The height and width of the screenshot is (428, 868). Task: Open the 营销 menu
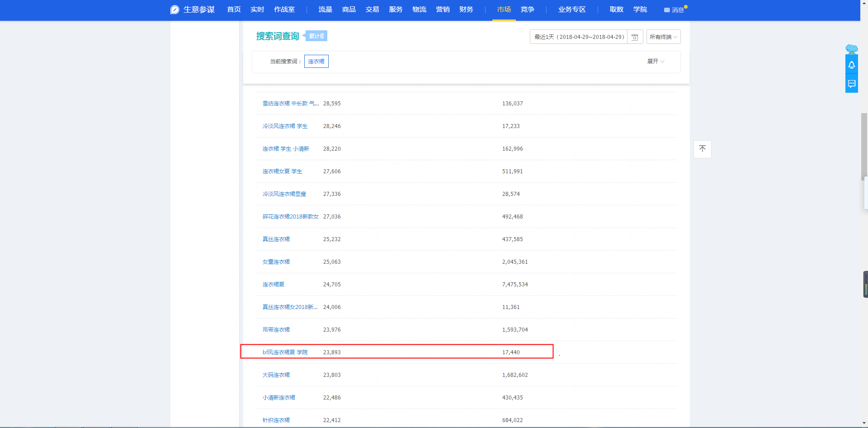(443, 10)
